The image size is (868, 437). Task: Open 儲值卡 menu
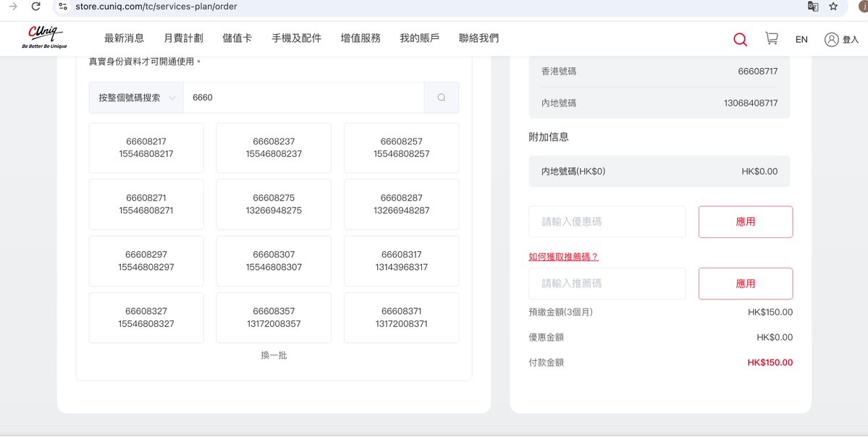click(237, 38)
